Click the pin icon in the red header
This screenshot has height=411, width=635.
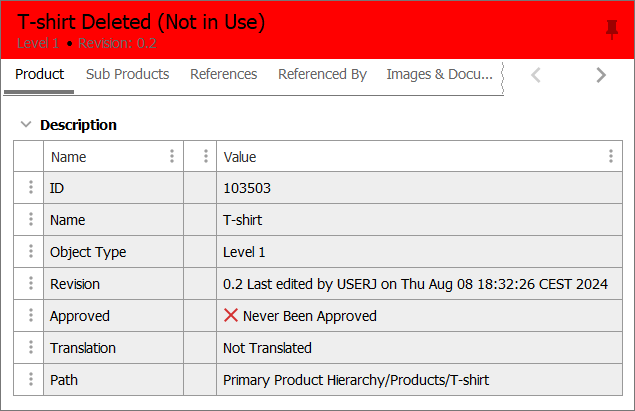point(612,29)
